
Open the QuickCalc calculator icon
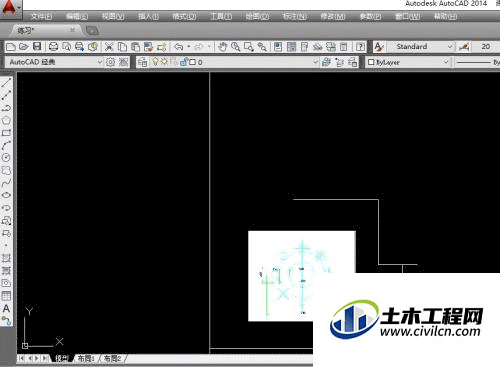(344, 47)
